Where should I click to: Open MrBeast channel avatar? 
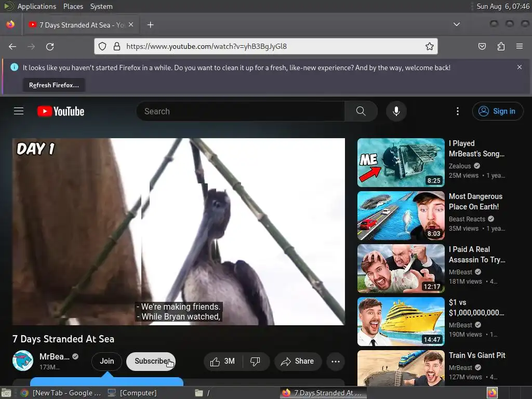(x=23, y=361)
